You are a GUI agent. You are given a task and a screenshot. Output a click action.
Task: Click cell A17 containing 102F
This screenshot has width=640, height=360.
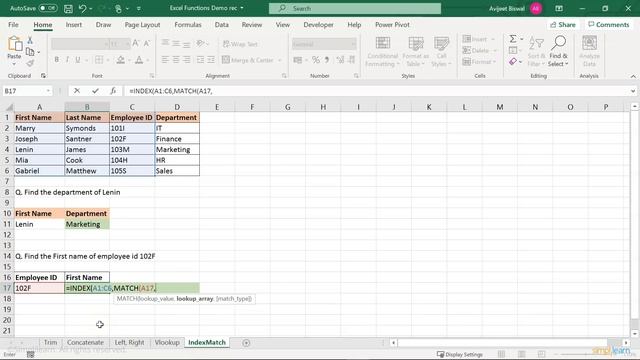point(39,288)
